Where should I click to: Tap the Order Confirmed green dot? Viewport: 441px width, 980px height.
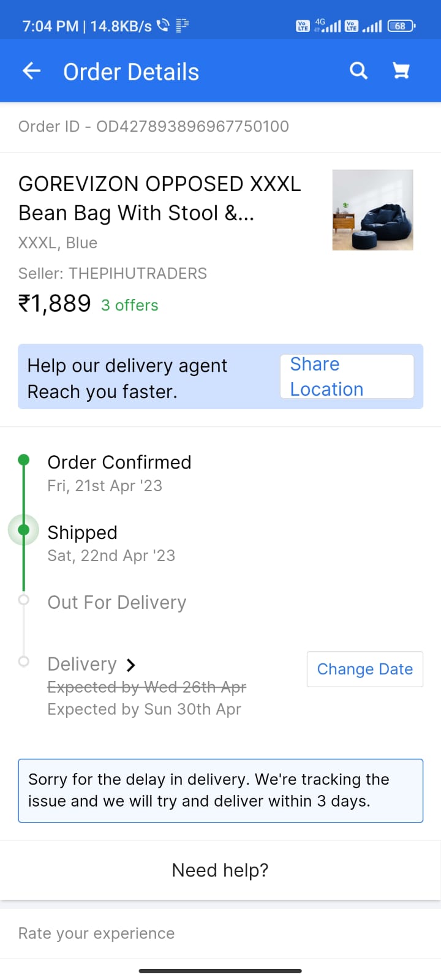(24, 460)
